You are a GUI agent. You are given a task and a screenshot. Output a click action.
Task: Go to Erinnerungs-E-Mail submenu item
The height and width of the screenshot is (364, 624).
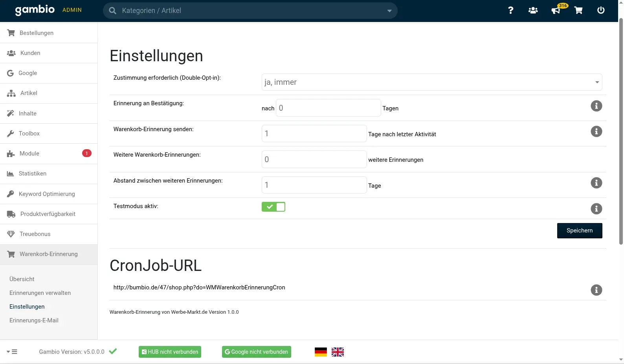(x=34, y=320)
